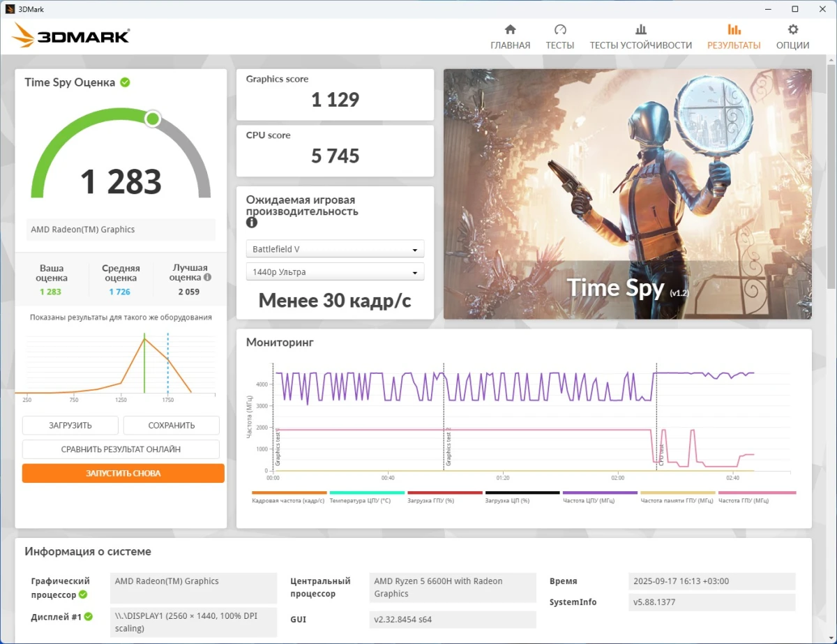Minimize the 3DMark window
Image resolution: width=837 pixels, height=644 pixels.
pos(767,9)
